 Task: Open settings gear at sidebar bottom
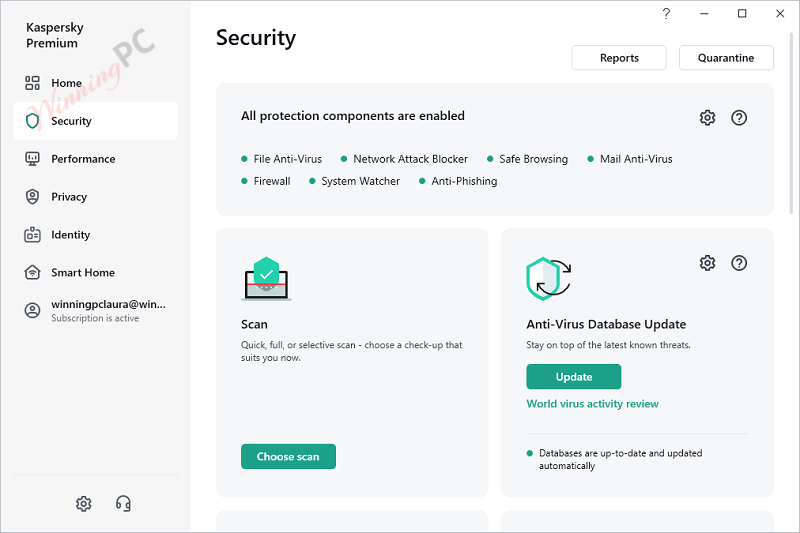tap(84, 504)
